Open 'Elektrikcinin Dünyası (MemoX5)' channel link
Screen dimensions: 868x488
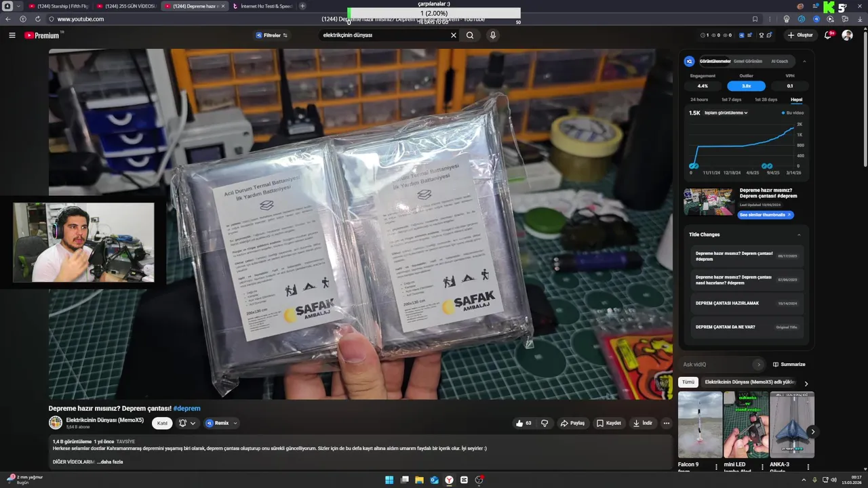click(104, 420)
